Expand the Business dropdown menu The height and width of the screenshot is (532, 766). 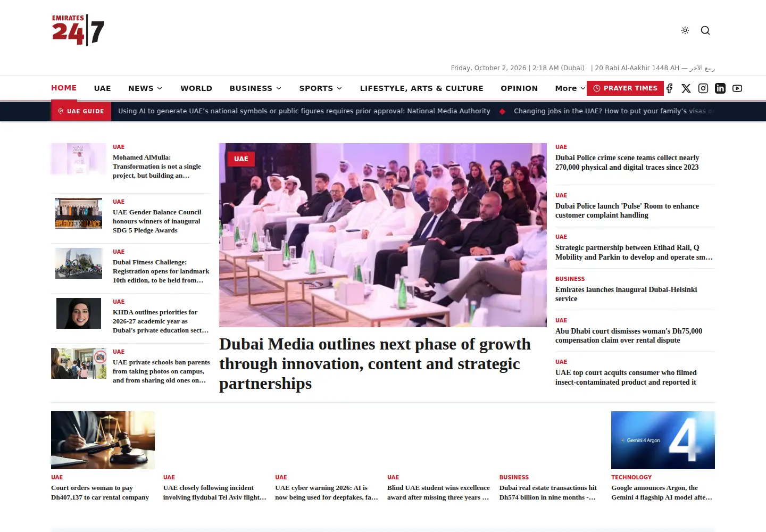(256, 88)
